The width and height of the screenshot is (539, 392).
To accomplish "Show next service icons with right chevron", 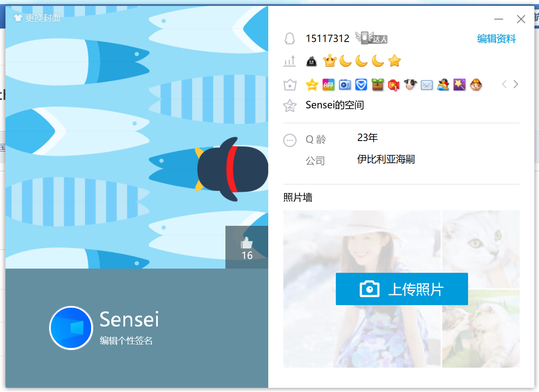I will tap(516, 84).
